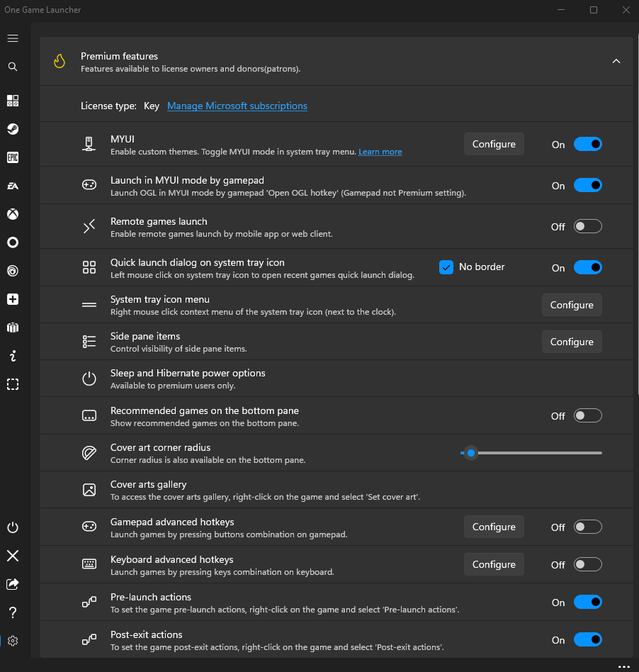Open power options from sidebar

(x=13, y=527)
